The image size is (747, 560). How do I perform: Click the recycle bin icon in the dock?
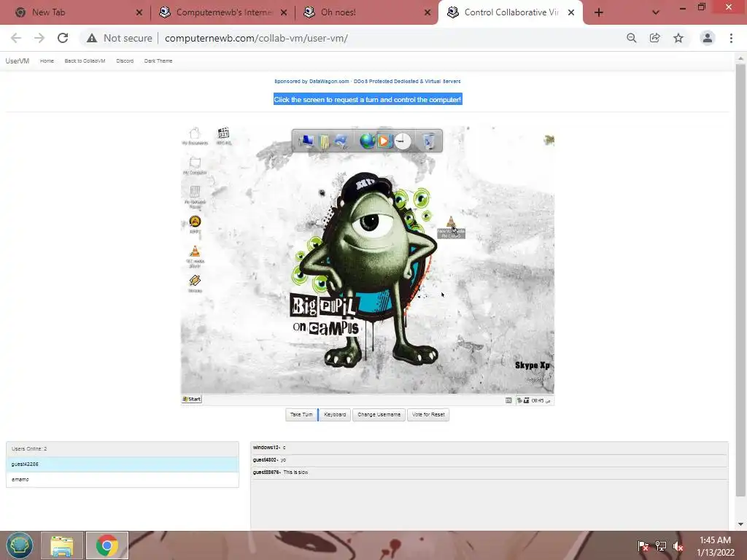(x=429, y=141)
